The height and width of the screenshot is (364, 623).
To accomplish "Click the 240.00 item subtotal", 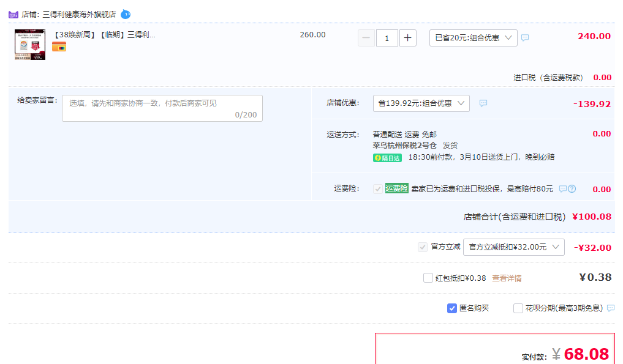I will point(594,36).
